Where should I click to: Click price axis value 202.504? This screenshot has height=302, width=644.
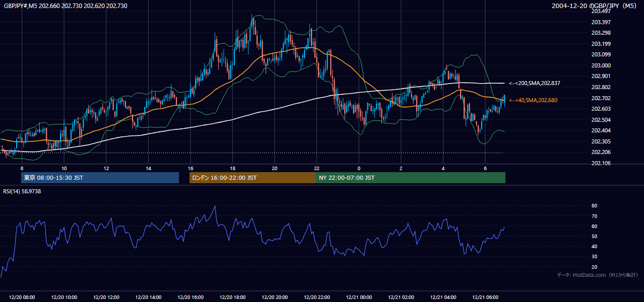click(601, 120)
